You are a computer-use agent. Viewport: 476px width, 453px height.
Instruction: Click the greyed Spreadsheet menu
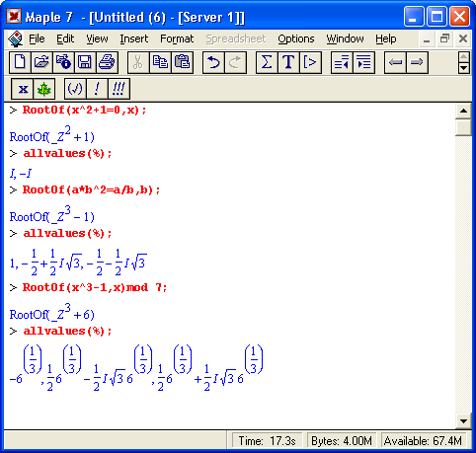pyautogui.click(x=236, y=38)
